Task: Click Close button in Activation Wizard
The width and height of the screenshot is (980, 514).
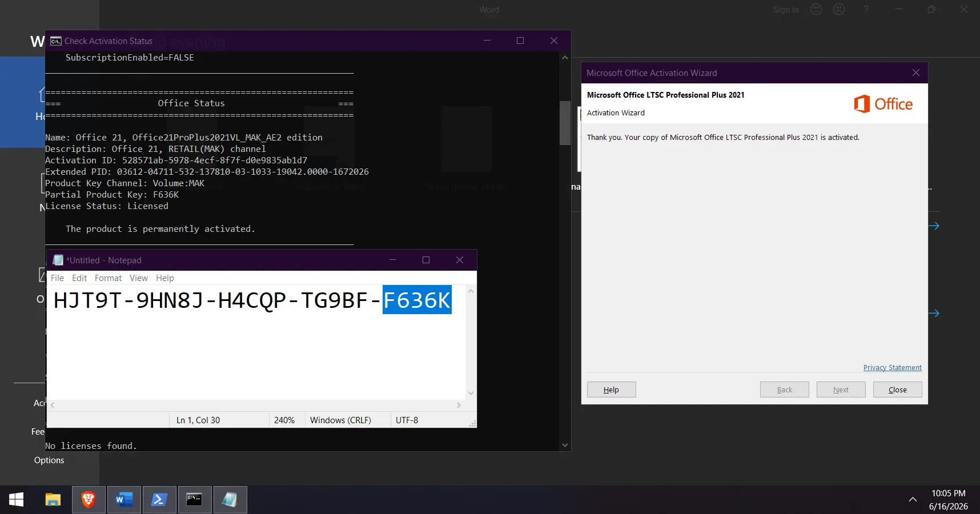Action: [x=897, y=389]
